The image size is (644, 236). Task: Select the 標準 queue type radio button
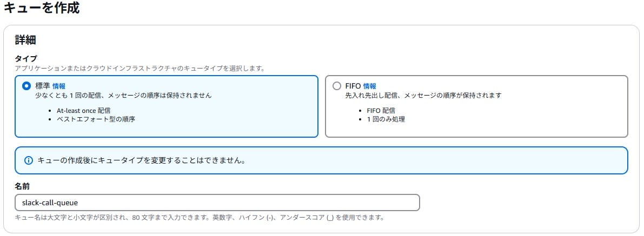point(26,86)
